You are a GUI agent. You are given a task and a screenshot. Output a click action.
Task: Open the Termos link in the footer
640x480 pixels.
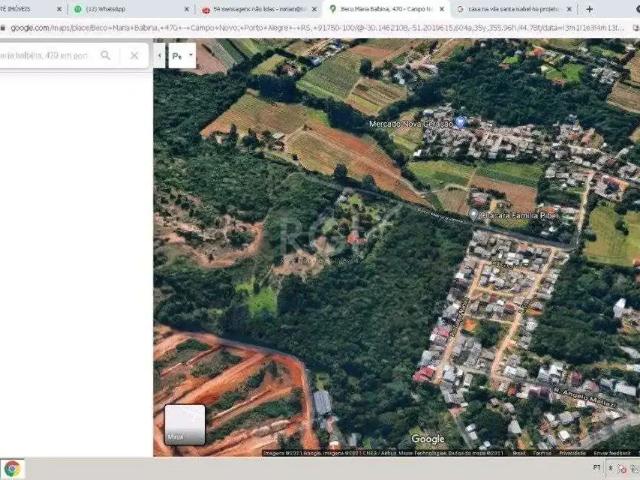tap(542, 453)
